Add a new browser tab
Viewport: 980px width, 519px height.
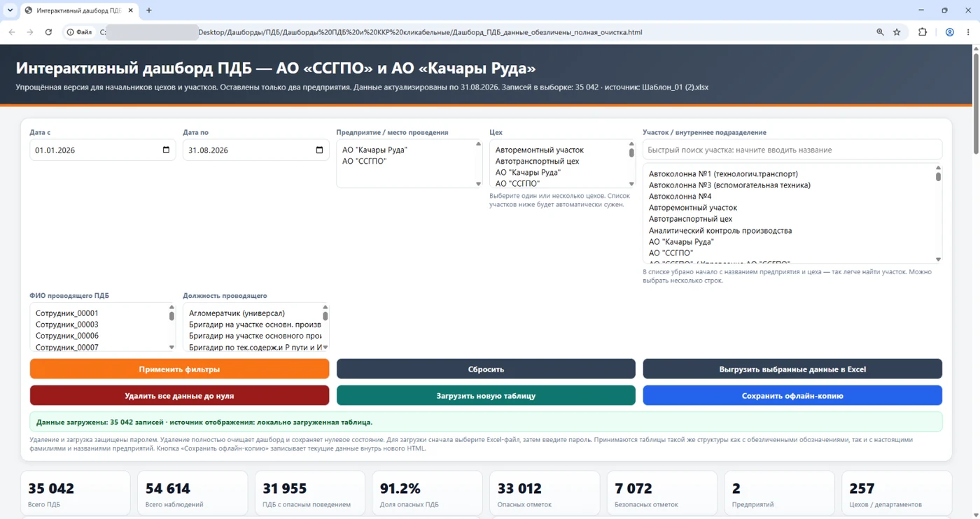tap(149, 10)
